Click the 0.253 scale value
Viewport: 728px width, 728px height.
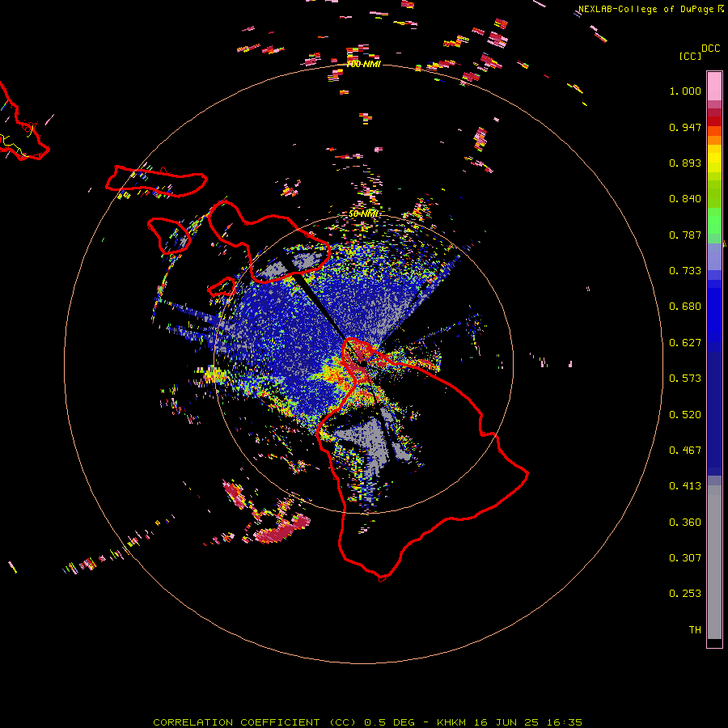[685, 594]
